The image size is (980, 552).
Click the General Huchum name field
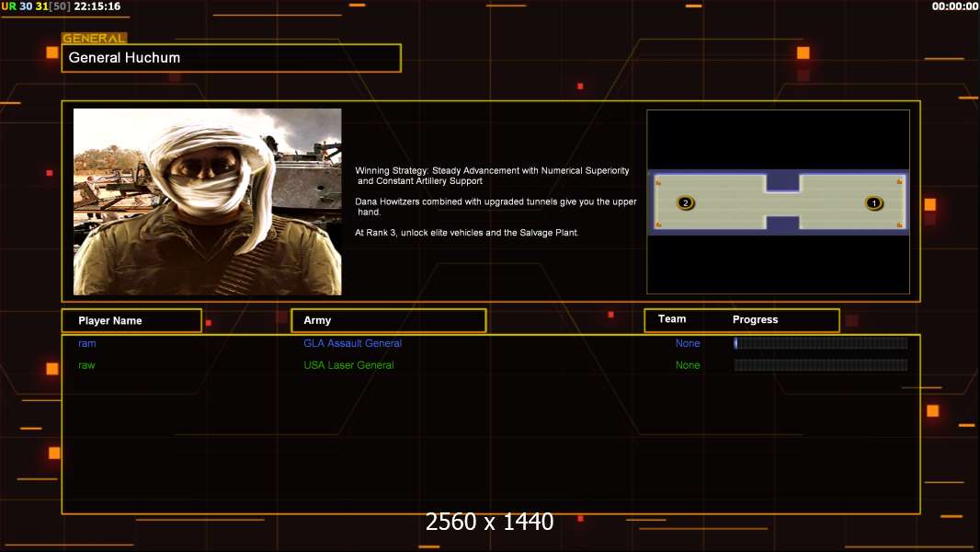[x=231, y=58]
